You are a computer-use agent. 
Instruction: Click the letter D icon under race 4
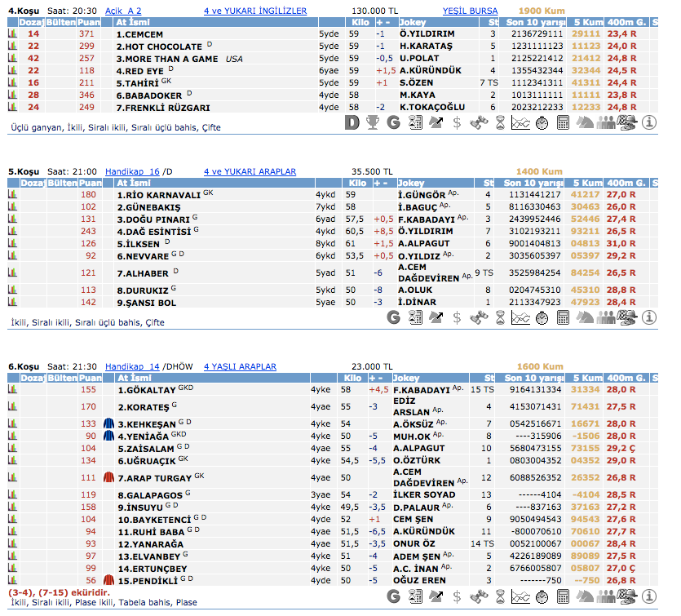(x=352, y=123)
